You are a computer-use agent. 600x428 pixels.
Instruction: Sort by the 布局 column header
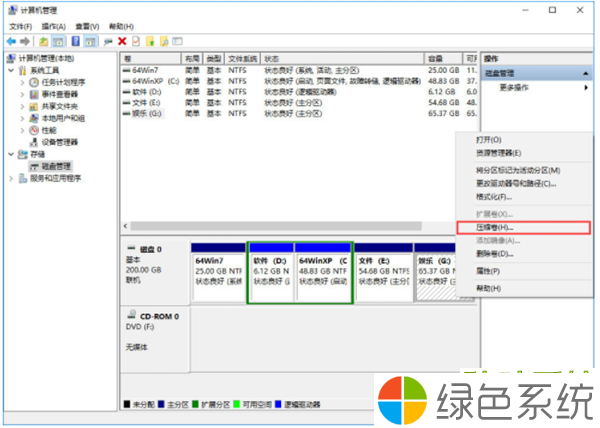coord(192,59)
